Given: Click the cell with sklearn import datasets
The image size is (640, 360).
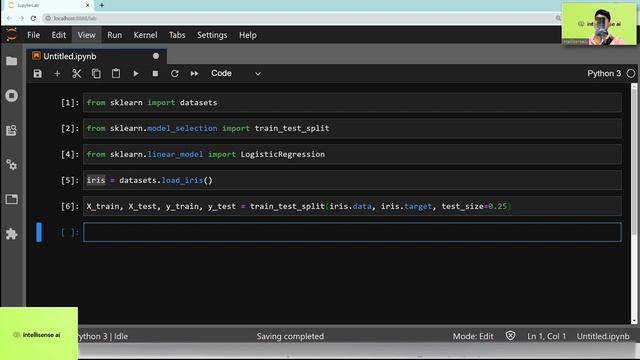Looking at the screenshot, I should (x=352, y=102).
